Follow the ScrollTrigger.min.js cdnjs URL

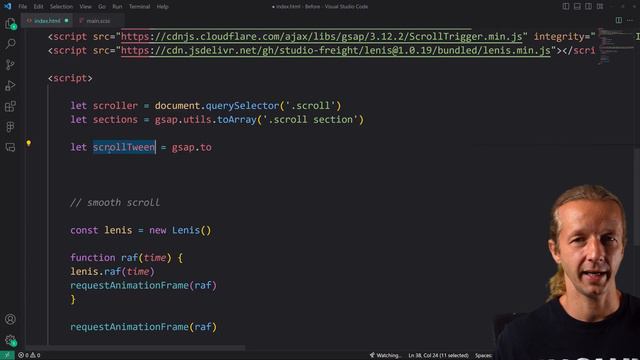(321, 37)
